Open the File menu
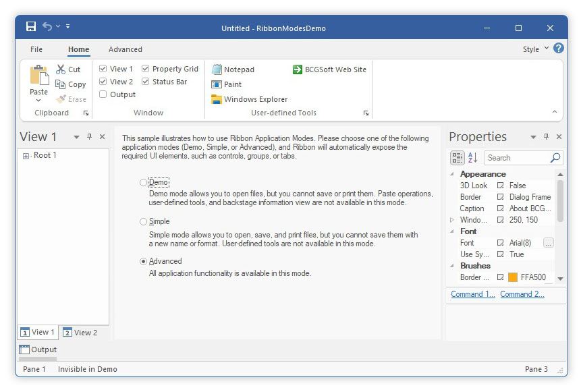 (36, 49)
